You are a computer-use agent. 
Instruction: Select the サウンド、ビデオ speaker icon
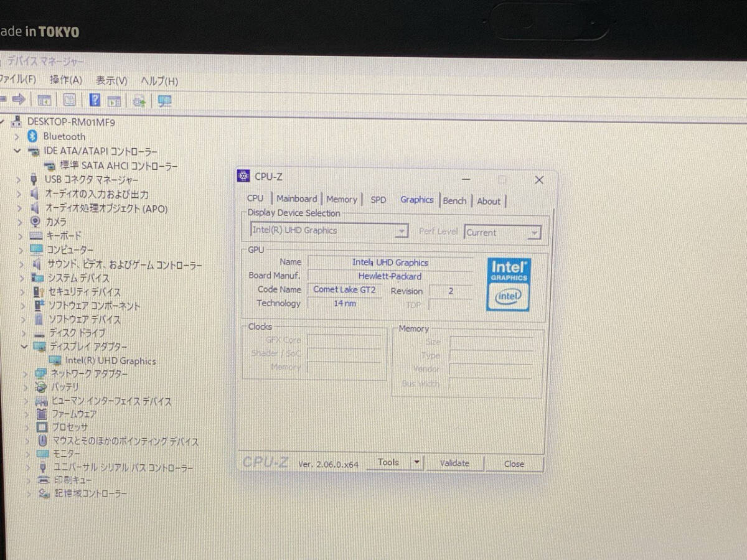click(37, 264)
